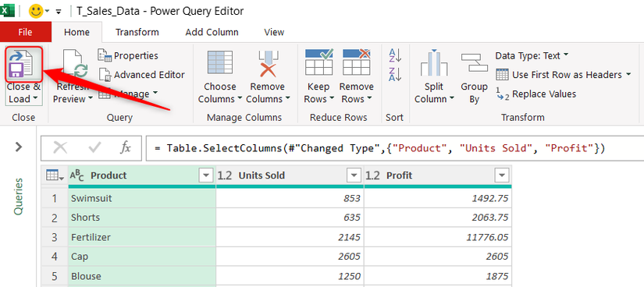The image size is (644, 287).
Task: Click the 1492.75 profit cell
Action: coord(438,198)
